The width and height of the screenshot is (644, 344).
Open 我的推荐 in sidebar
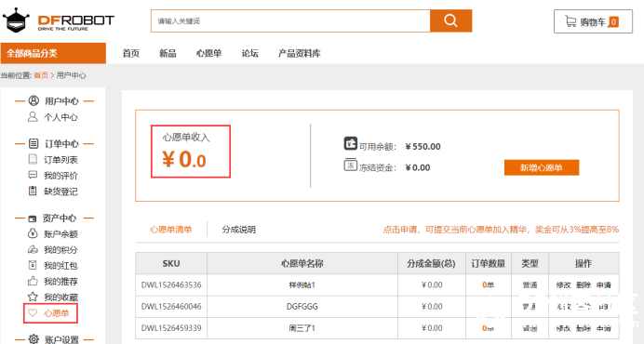point(60,282)
